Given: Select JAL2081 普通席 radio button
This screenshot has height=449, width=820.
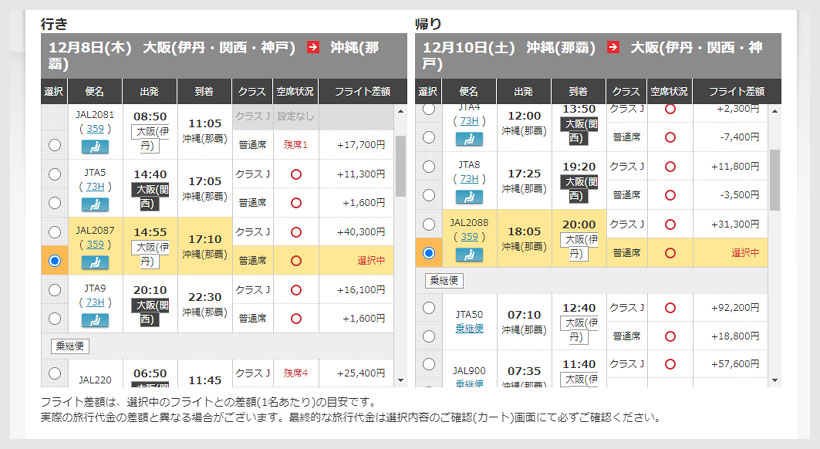Looking at the screenshot, I should [54, 145].
